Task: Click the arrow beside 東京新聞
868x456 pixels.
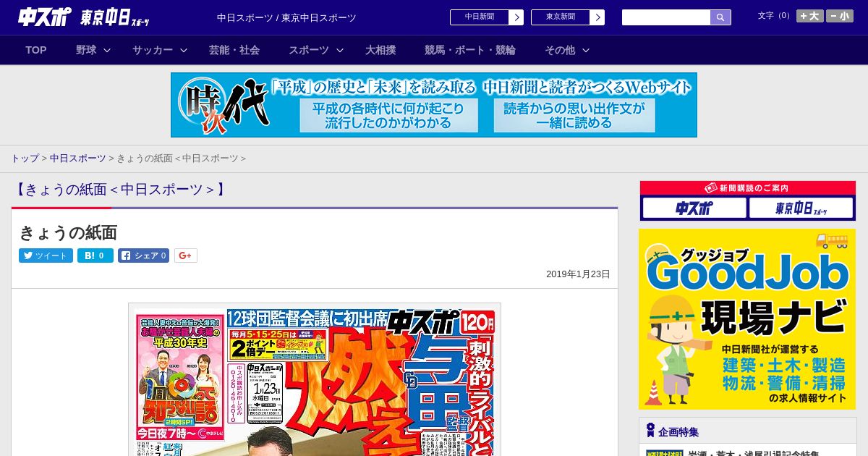Action: click(x=597, y=17)
